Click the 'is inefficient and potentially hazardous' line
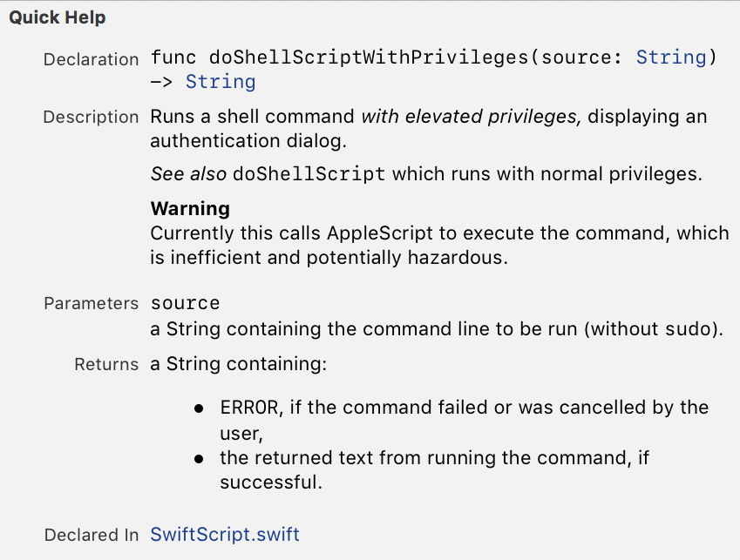The height and width of the screenshot is (560, 740). click(x=329, y=258)
